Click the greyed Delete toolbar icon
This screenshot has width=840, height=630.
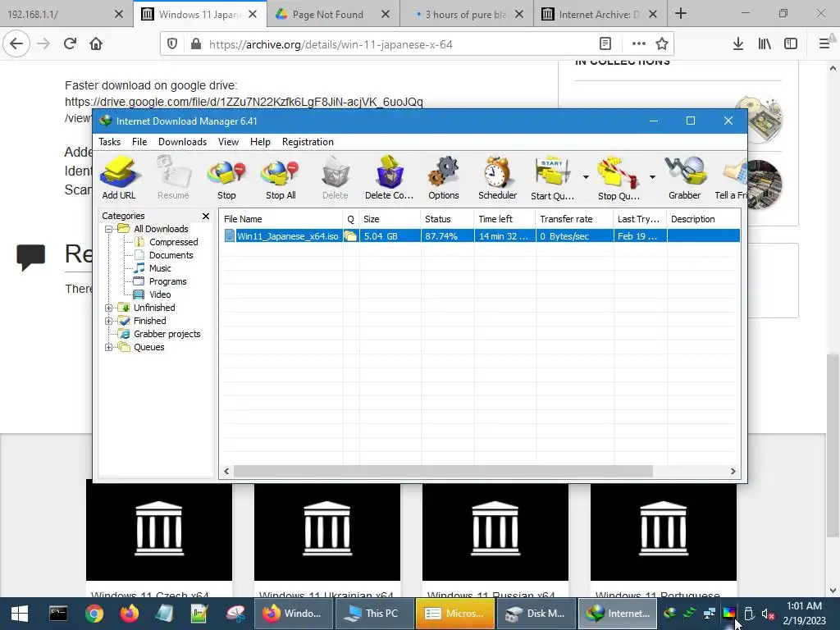[x=336, y=178]
